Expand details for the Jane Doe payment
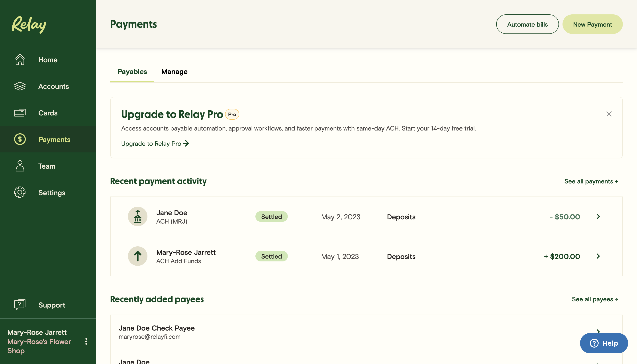637x364 pixels. click(x=598, y=216)
